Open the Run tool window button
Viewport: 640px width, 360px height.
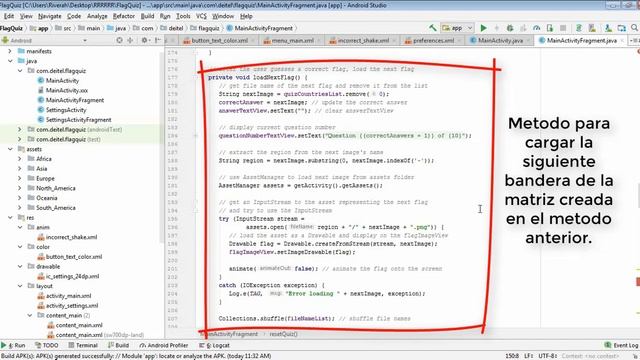click(x=14, y=345)
